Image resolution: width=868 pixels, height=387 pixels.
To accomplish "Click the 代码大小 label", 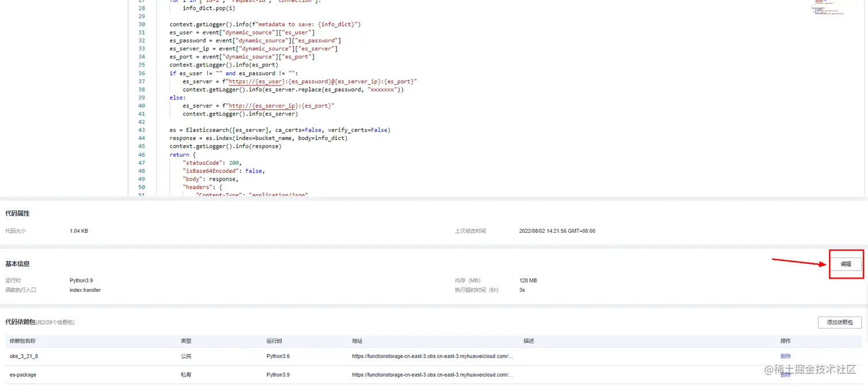I will tap(15, 231).
